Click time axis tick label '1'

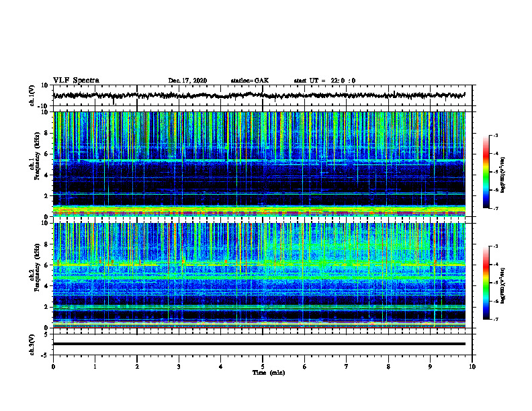click(x=95, y=367)
